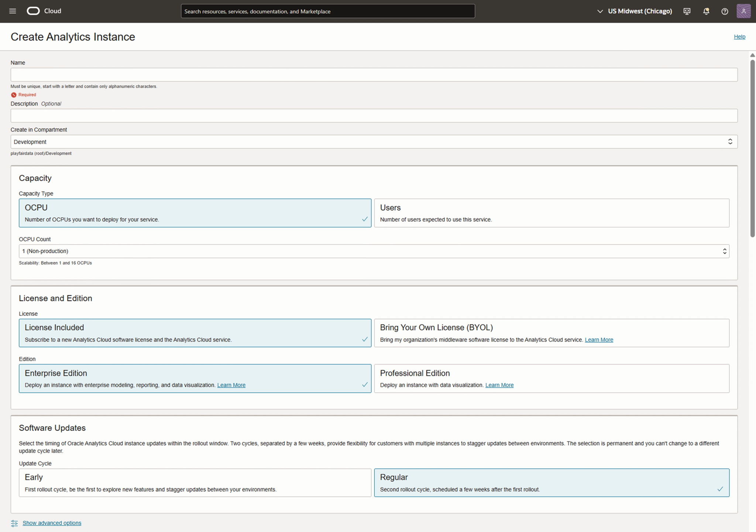Select Professional Edition
Image resolution: width=756 pixels, height=532 pixels.
pos(551,379)
